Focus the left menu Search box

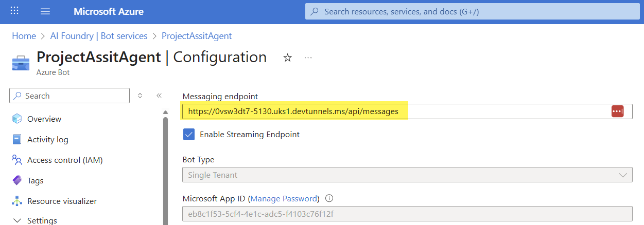pos(69,96)
